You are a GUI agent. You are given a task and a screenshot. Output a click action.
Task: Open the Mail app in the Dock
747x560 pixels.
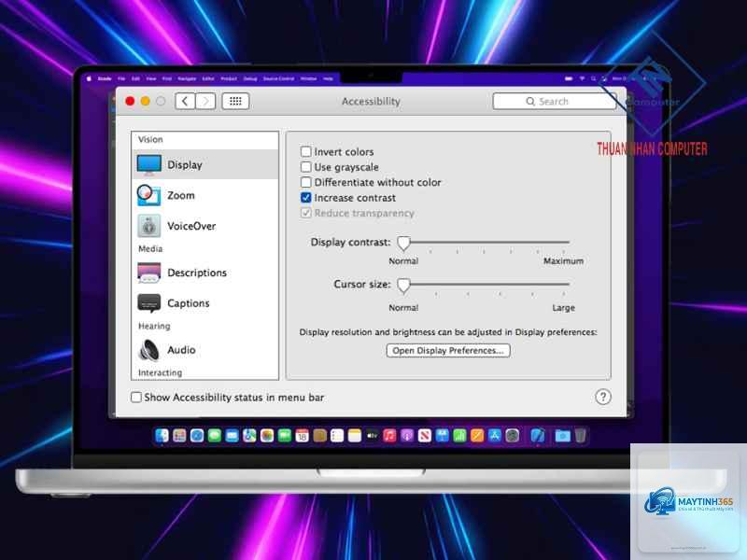tap(232, 435)
